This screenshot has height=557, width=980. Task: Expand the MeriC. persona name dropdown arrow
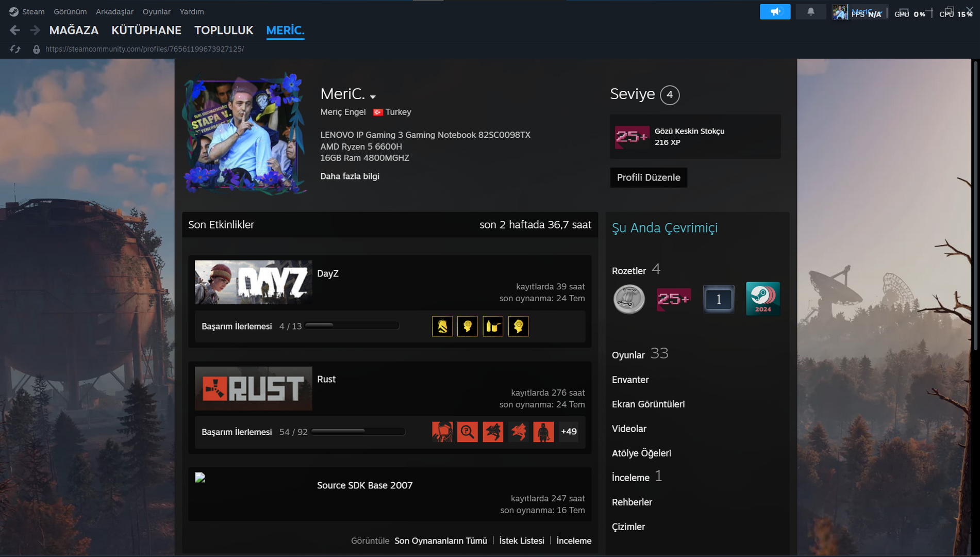pos(373,97)
